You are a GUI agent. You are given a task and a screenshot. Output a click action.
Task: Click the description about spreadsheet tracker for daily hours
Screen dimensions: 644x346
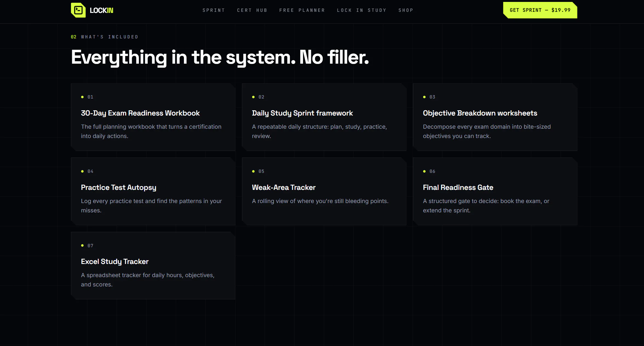click(148, 280)
